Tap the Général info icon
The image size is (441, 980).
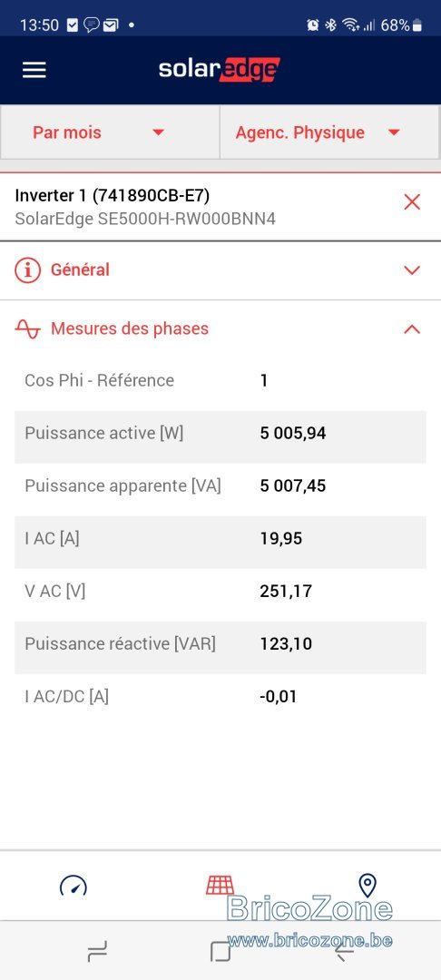(x=27, y=270)
